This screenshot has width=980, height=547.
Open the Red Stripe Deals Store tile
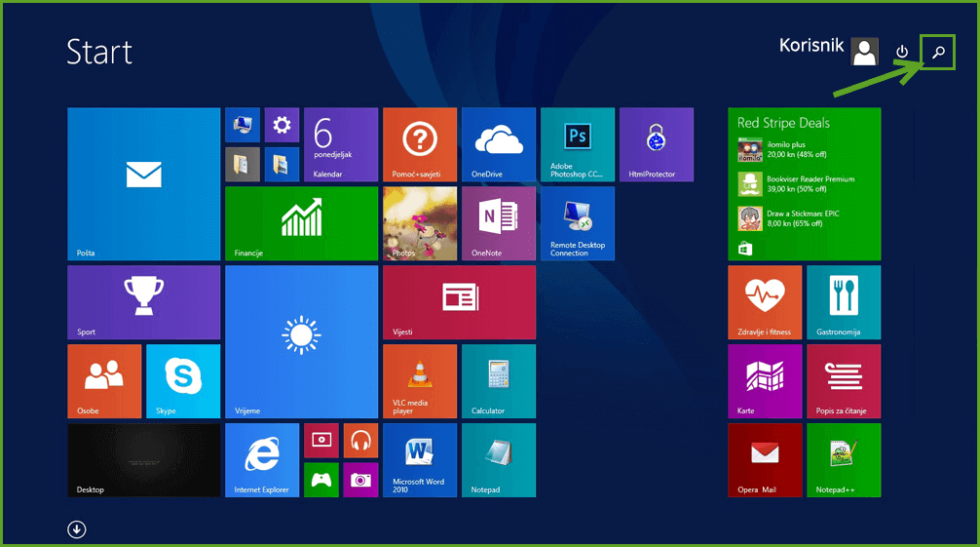[805, 184]
